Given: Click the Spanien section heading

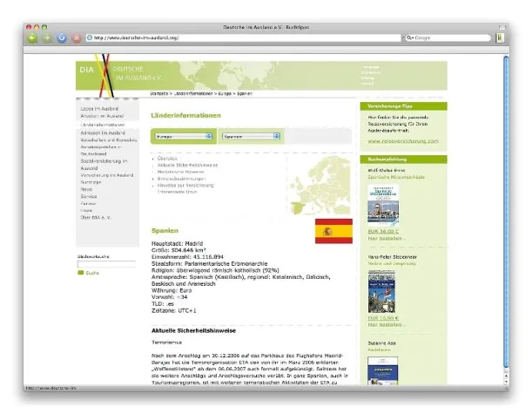Looking at the screenshot, I should tap(165, 231).
